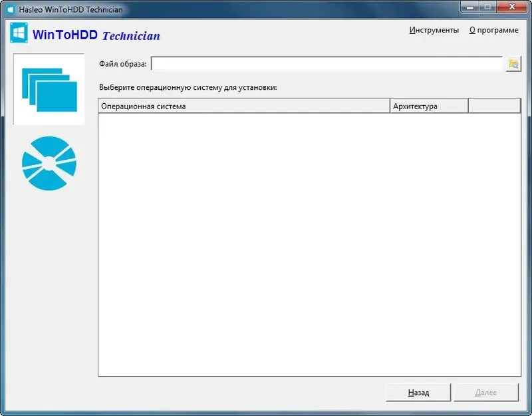
Task: Sort by the Архитектура column header
Action: click(428, 105)
